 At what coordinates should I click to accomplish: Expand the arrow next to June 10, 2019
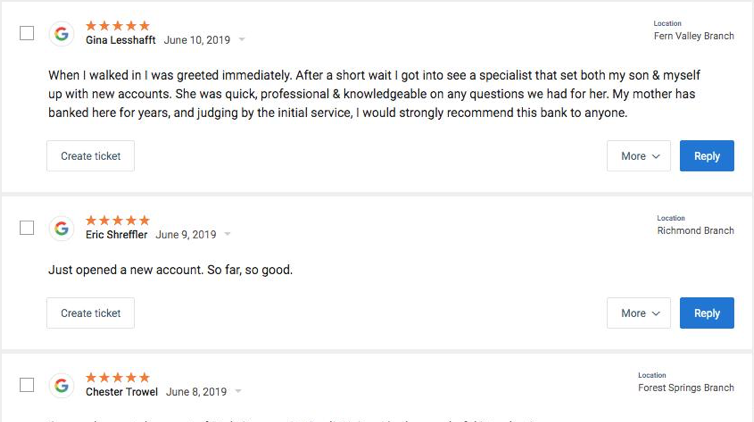pyautogui.click(x=242, y=41)
